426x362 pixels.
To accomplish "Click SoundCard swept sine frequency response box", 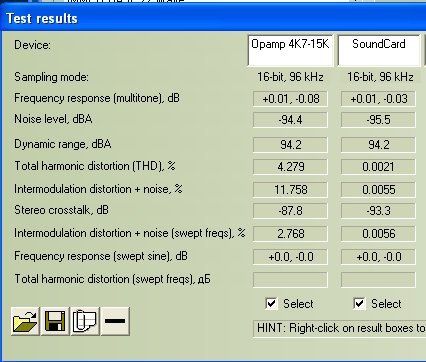I will tap(378, 257).
